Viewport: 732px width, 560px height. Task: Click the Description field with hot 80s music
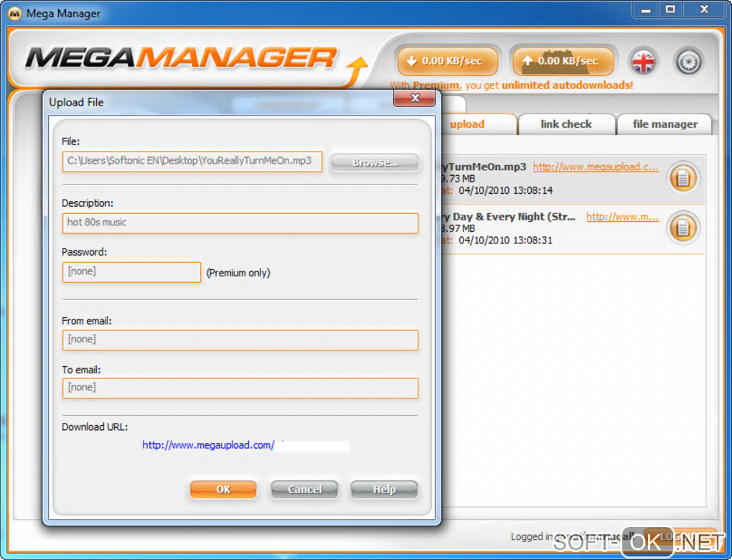240,223
